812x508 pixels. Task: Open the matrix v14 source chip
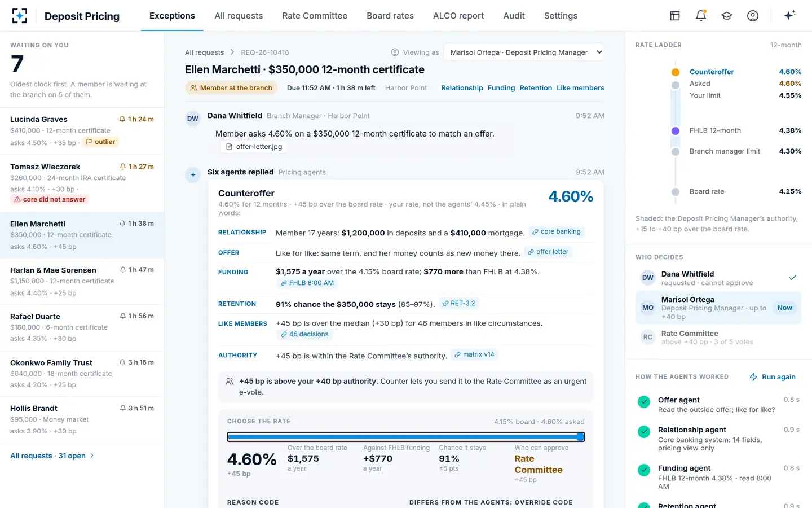click(474, 355)
